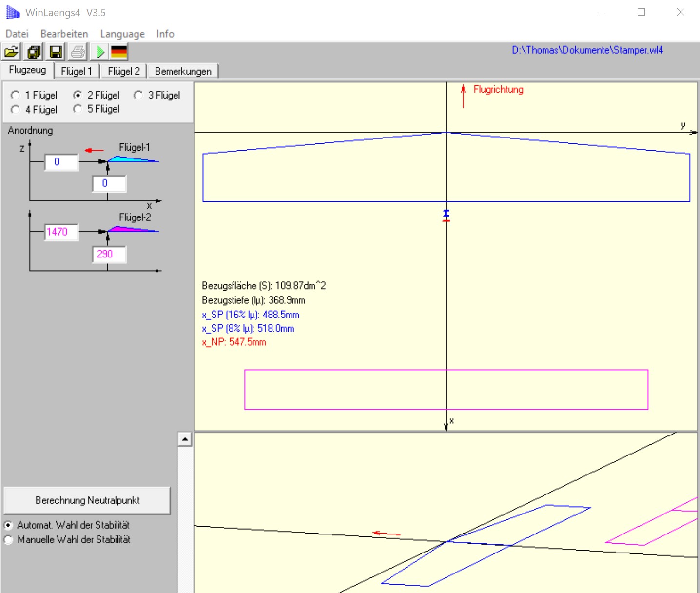Open the Bearbeiten menu
Viewport: 700px width, 593px height.
64,34
